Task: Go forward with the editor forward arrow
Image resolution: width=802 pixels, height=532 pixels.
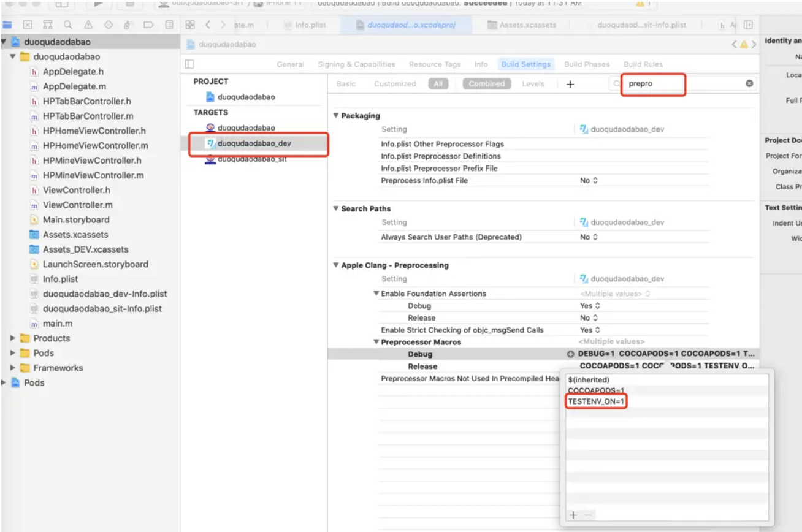Action: pyautogui.click(x=223, y=25)
